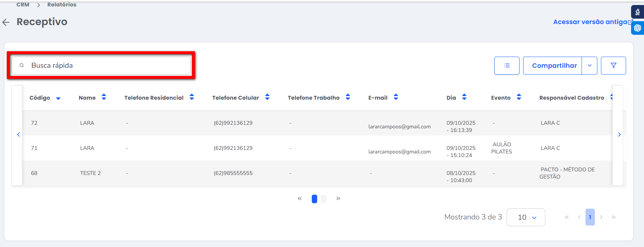Image resolution: width=644 pixels, height=247 pixels.
Task: Expand the Compartilhar dropdown arrow
Action: coord(589,66)
